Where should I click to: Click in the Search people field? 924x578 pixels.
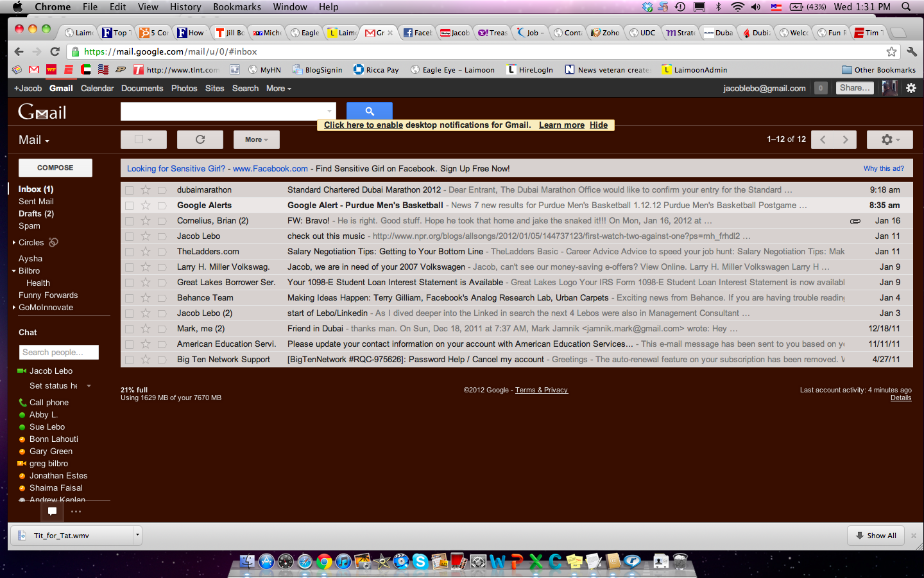coord(58,352)
